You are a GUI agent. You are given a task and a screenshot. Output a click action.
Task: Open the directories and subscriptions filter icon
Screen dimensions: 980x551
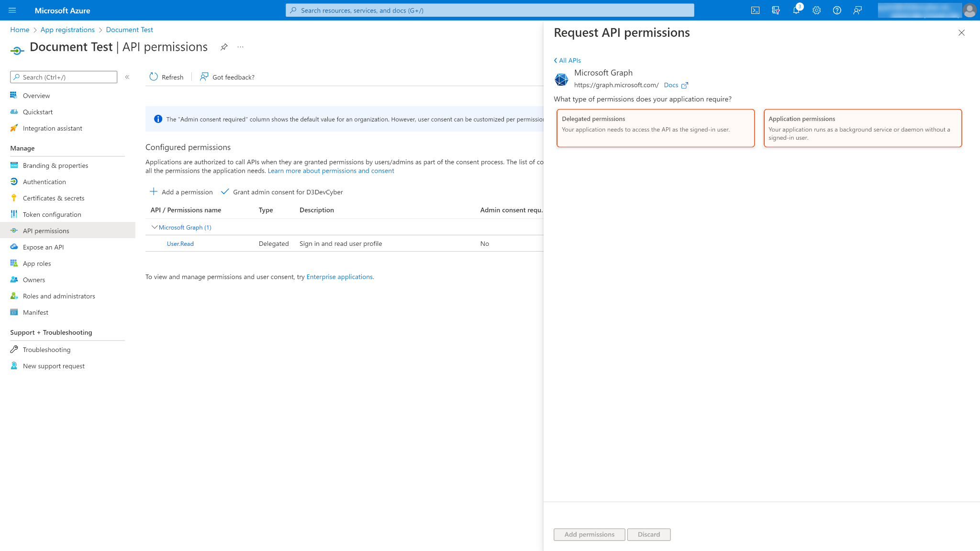[x=776, y=11]
